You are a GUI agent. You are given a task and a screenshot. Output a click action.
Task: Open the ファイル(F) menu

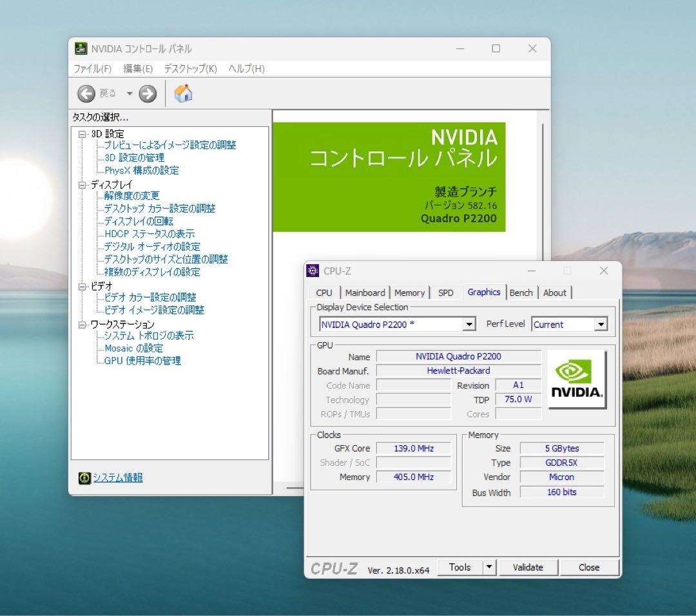(x=92, y=69)
